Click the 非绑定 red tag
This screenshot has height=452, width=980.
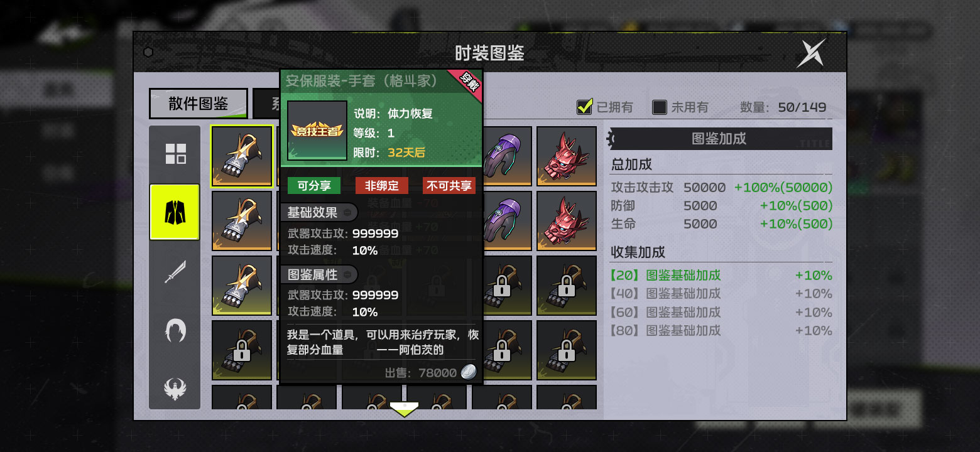pyautogui.click(x=382, y=186)
